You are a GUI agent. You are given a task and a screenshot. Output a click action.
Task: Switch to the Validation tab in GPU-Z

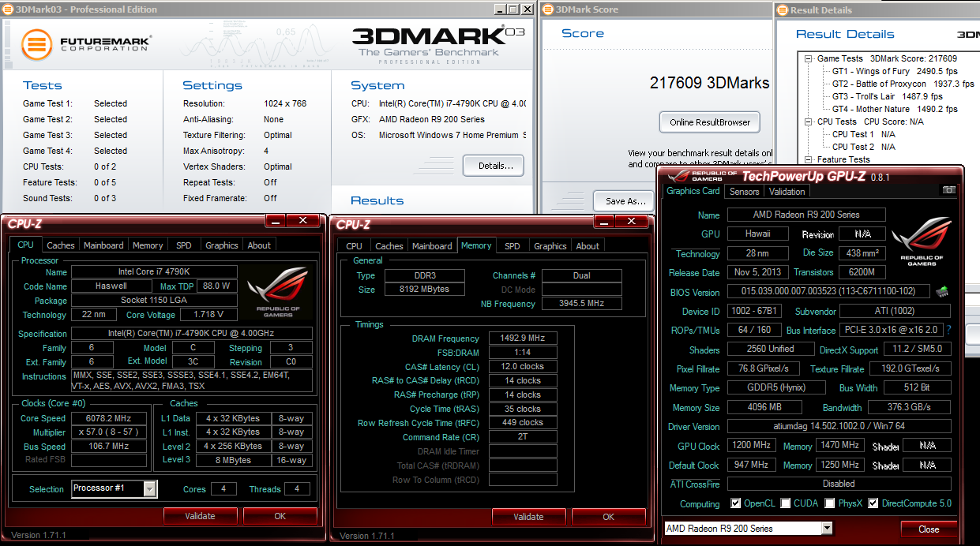[787, 192]
